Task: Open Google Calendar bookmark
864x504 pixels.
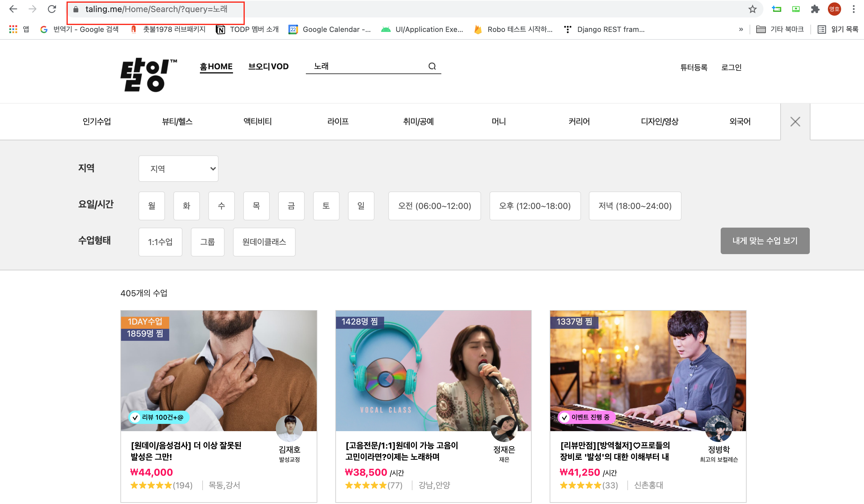Action: 329,30
